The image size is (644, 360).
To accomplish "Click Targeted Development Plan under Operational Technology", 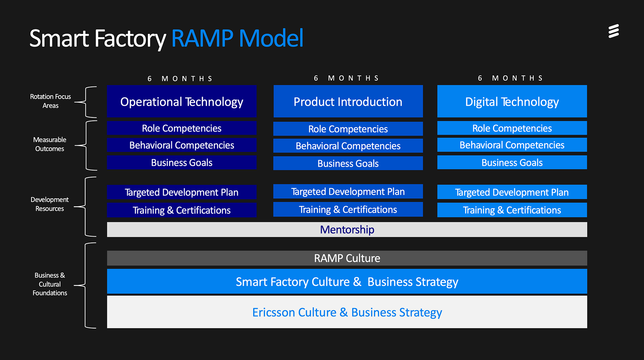I will coord(182,192).
